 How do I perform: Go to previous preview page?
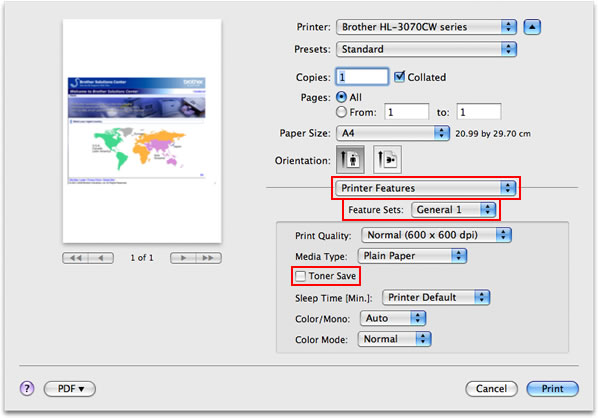101,258
